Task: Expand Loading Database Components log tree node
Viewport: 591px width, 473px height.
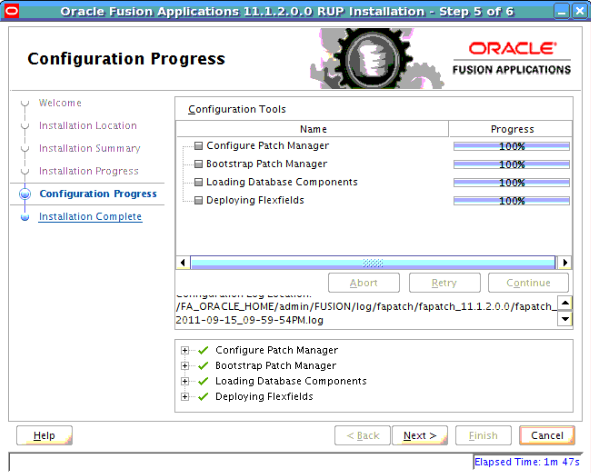Action: [x=185, y=381]
